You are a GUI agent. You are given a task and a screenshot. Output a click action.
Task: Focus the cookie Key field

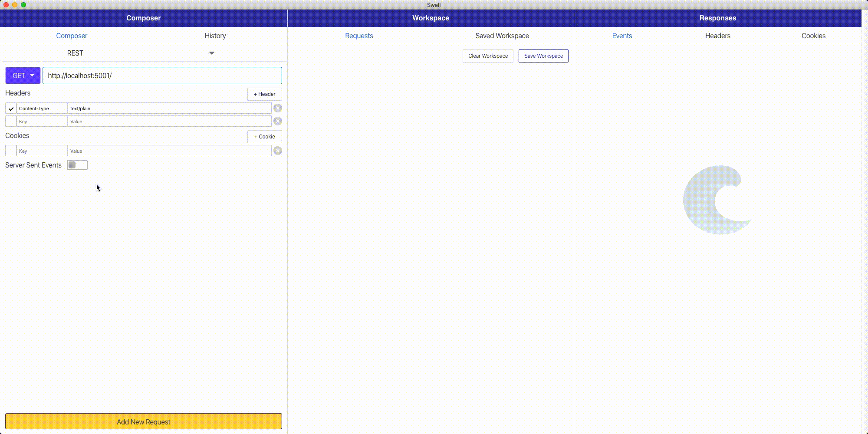tap(42, 151)
